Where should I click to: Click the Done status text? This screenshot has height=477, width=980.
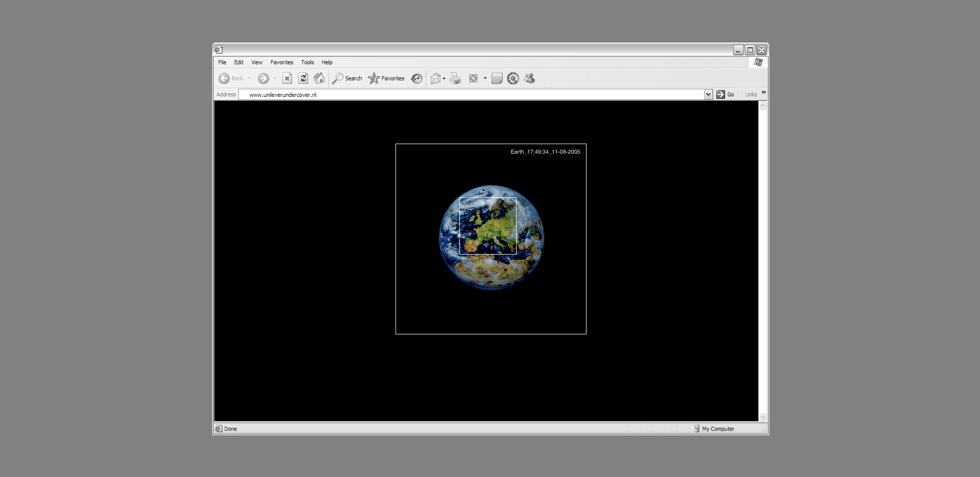click(230, 429)
